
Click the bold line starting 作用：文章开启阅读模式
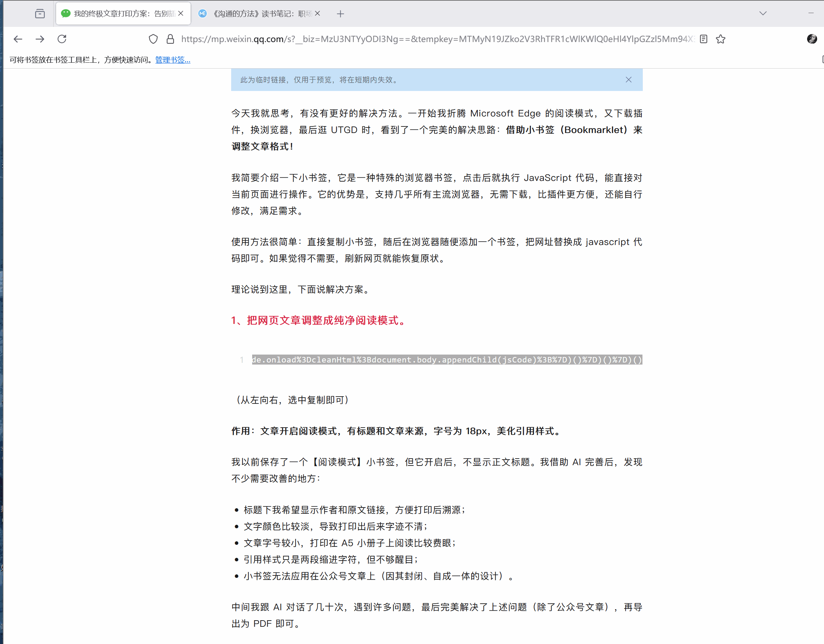[x=397, y=431]
